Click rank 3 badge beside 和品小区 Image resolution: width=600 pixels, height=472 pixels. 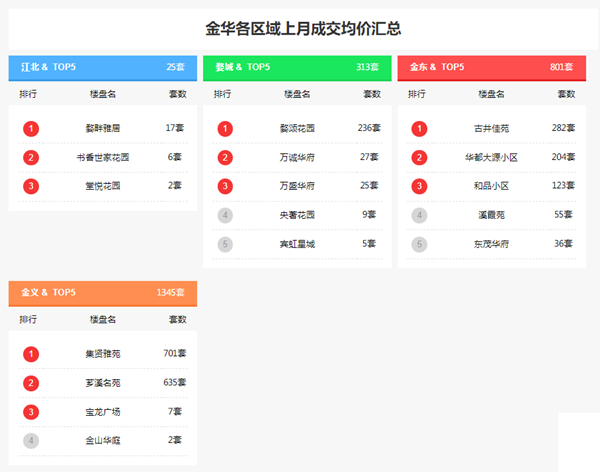[419, 186]
